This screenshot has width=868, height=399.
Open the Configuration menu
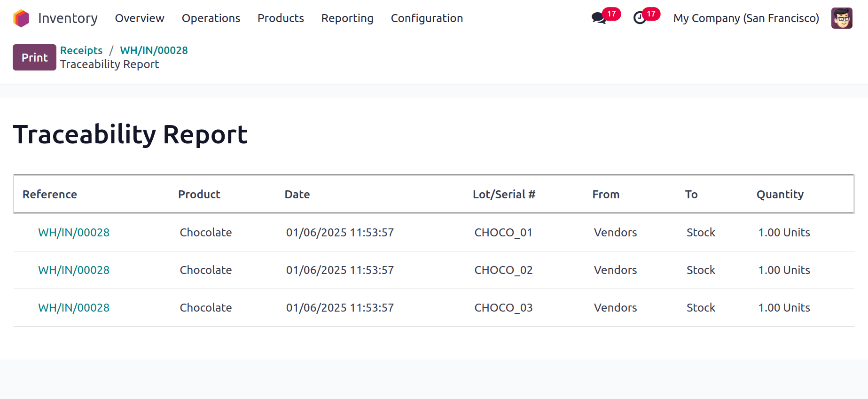pos(427,18)
